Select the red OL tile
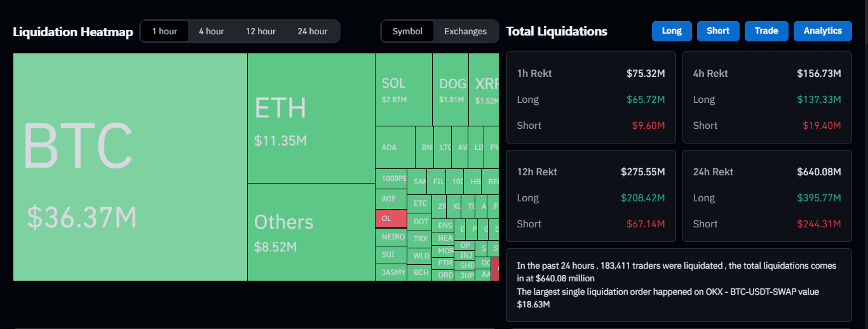The image size is (868, 329). click(x=390, y=218)
